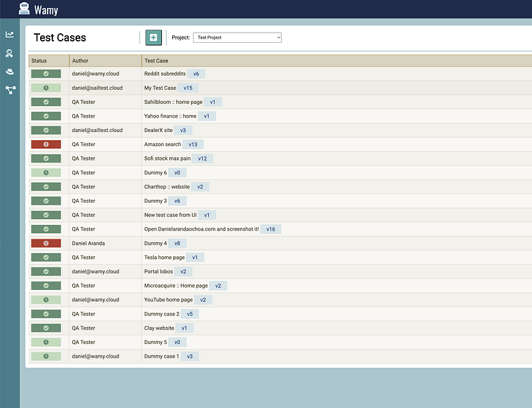The image size is (532, 408).
Task: Click passed status icon for Tesla home page
Action: pyautogui.click(x=46, y=258)
